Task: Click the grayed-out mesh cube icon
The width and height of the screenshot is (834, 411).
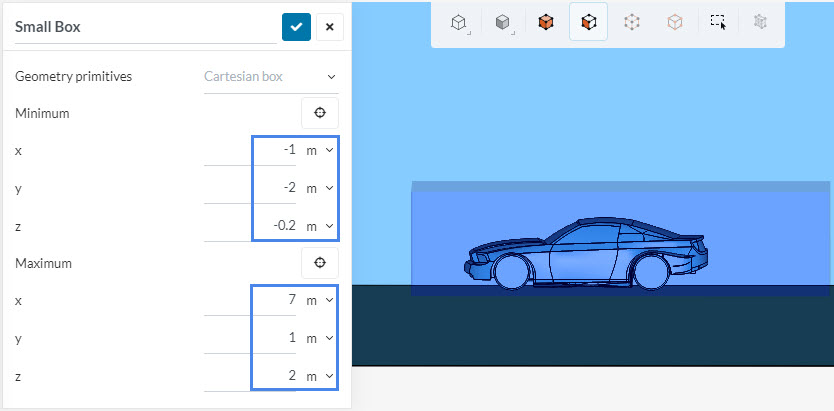Action: point(760,22)
